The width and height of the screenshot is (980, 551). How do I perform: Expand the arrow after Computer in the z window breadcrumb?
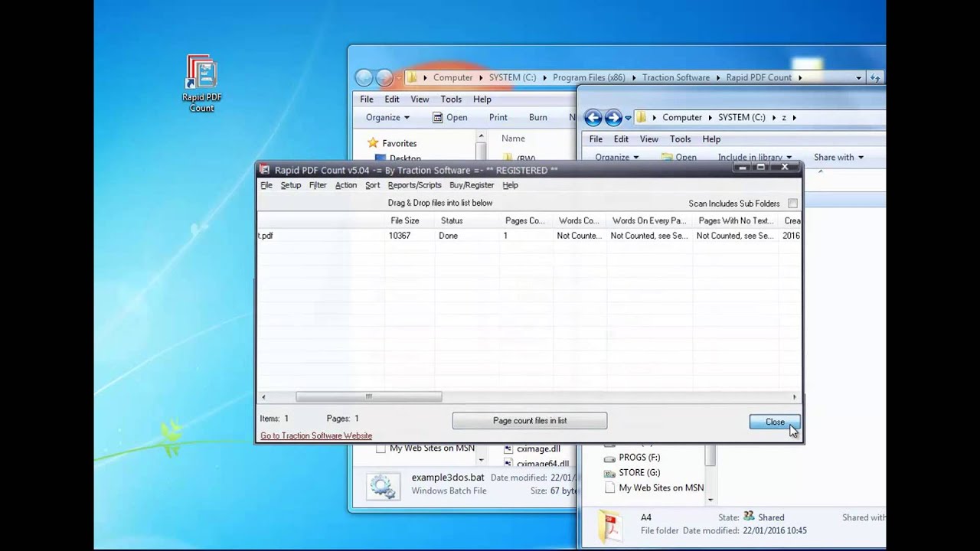tap(710, 117)
